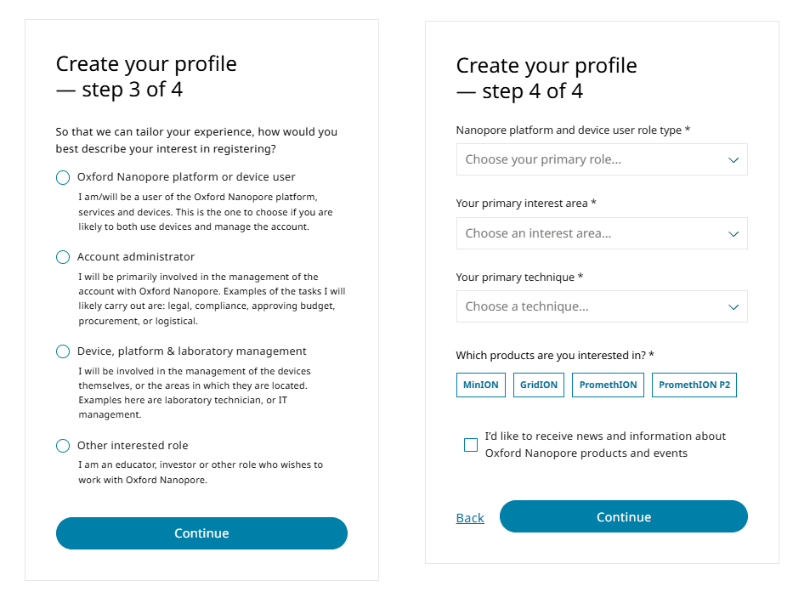Select the "Account administrator" role option
This screenshot has height=605, width=803.
pyautogui.click(x=62, y=257)
